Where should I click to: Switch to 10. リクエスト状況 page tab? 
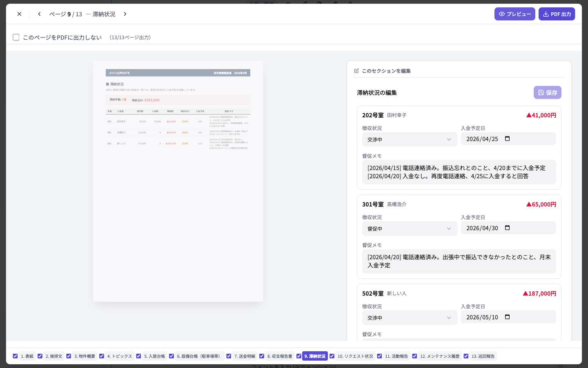355,356
